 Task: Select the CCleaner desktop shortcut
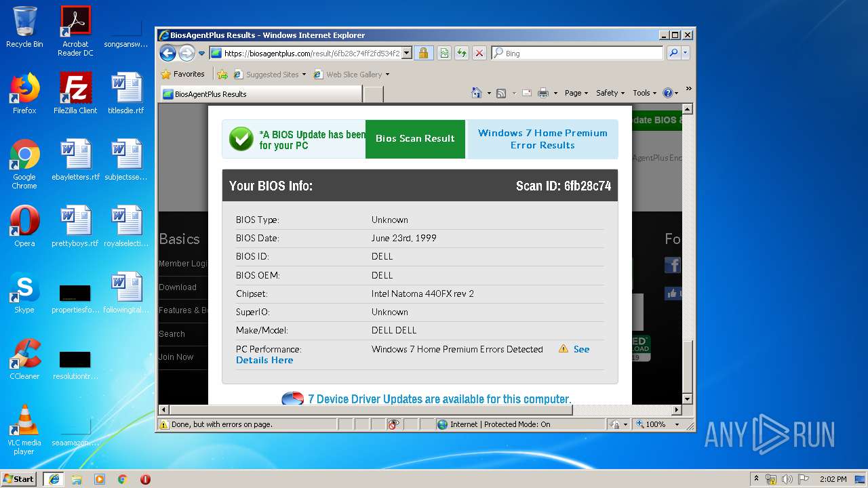[24, 359]
